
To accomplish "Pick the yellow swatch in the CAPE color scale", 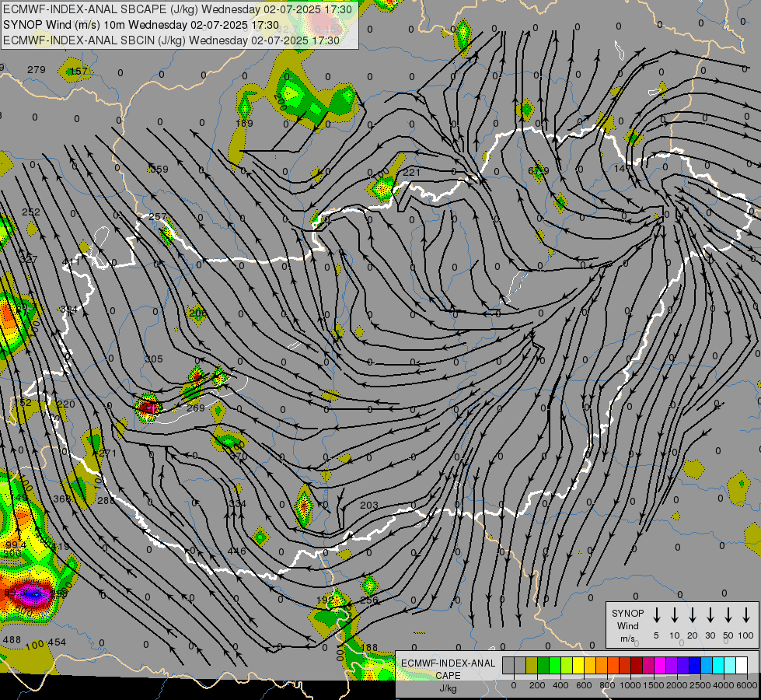I will [x=578, y=666].
